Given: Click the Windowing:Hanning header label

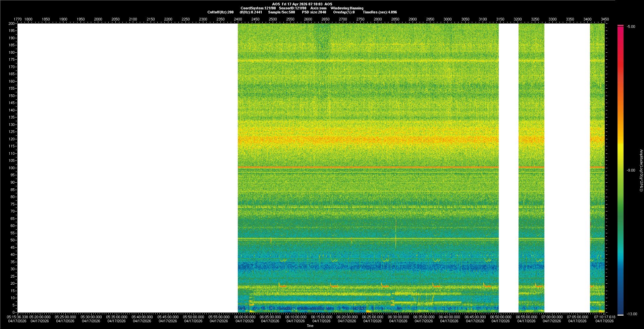Looking at the screenshot, I should tap(347, 8).
